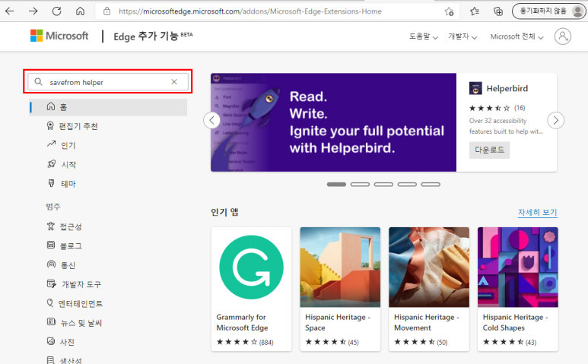The width and height of the screenshot is (588, 364).
Task: Expand the 도움말 dropdown
Action: 424,36
